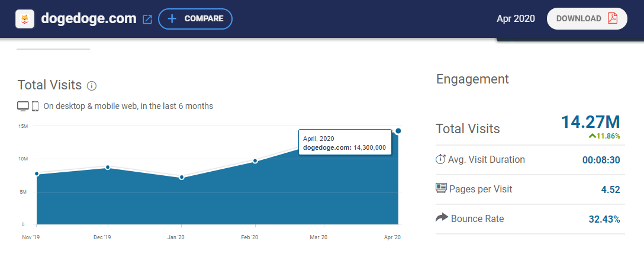Click the Avg. Visit Duration clock icon
Screen dimensions: 644x254
[440, 159]
